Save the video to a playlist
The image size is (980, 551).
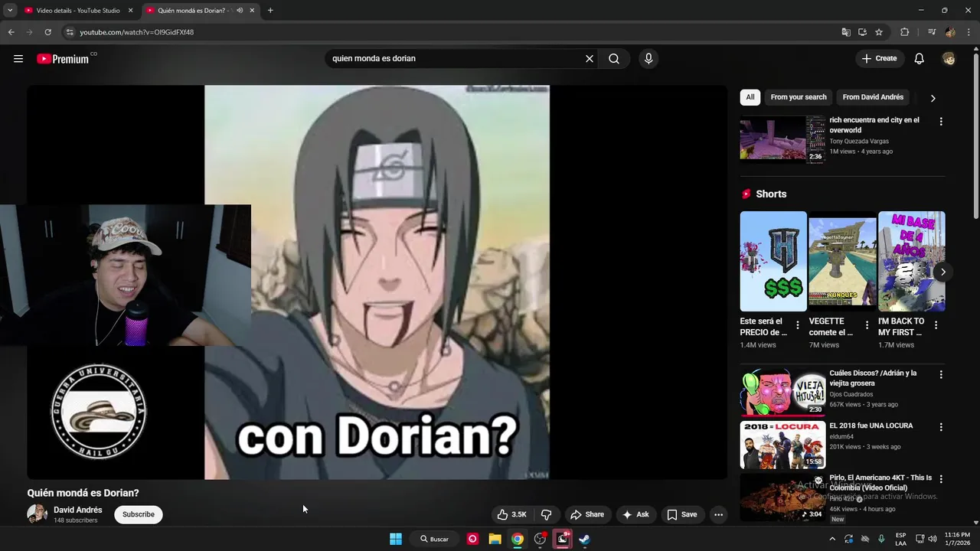pos(682,515)
